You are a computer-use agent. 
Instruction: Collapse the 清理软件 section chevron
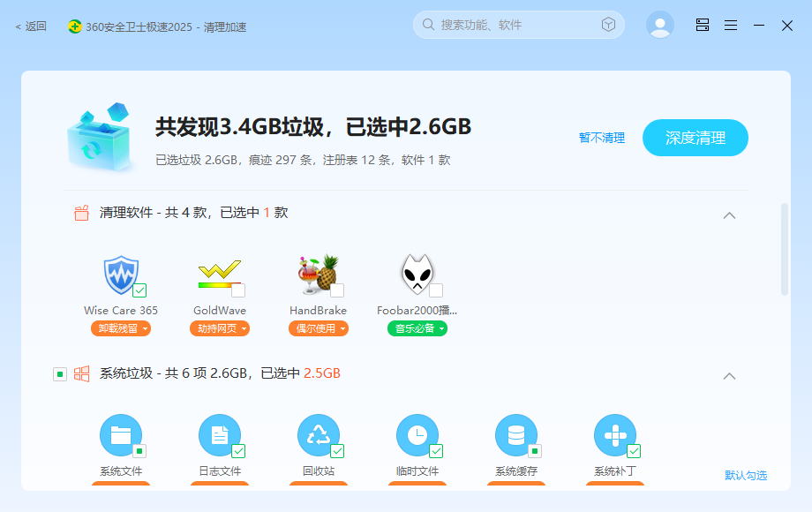(729, 215)
